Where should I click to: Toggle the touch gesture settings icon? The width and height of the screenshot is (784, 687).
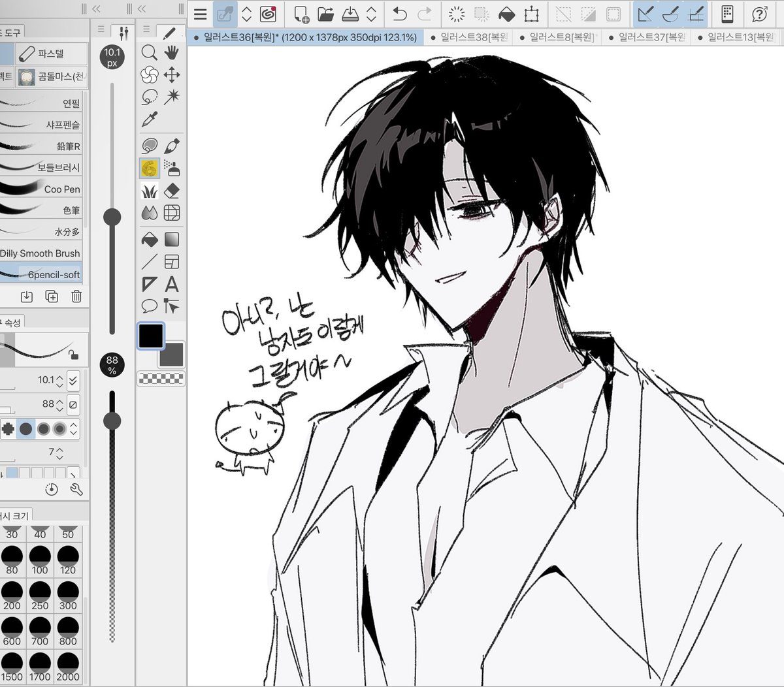[226, 14]
